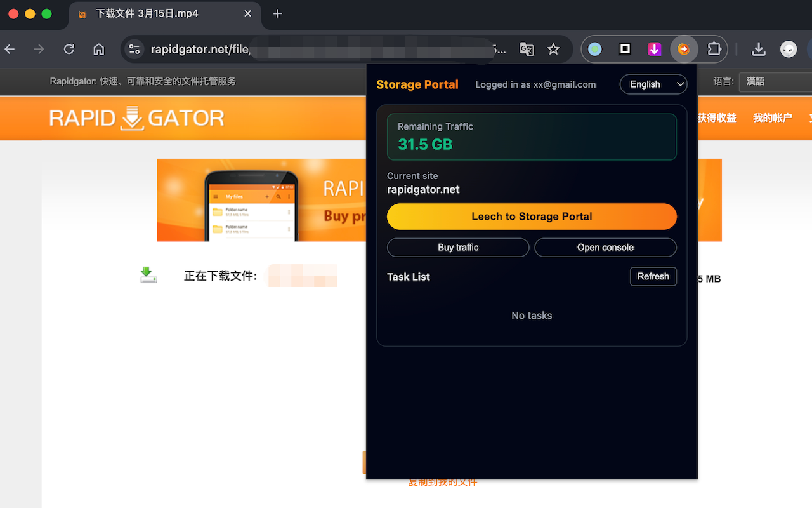
Task: Open site information icon in address bar
Action: point(134,49)
